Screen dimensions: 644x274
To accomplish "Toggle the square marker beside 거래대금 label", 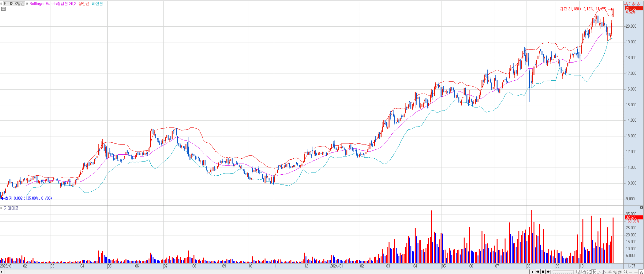I will 1,208.
